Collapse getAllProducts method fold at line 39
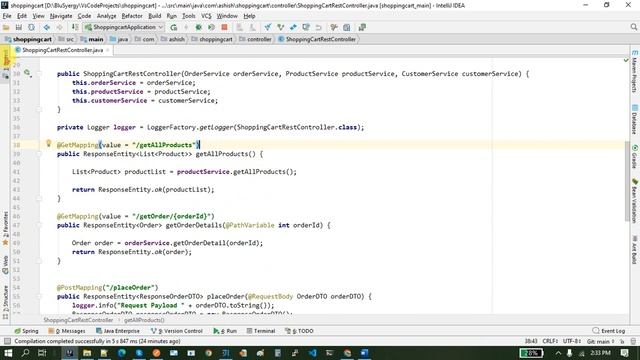Screen dimensions: 640x360 click(39, 154)
